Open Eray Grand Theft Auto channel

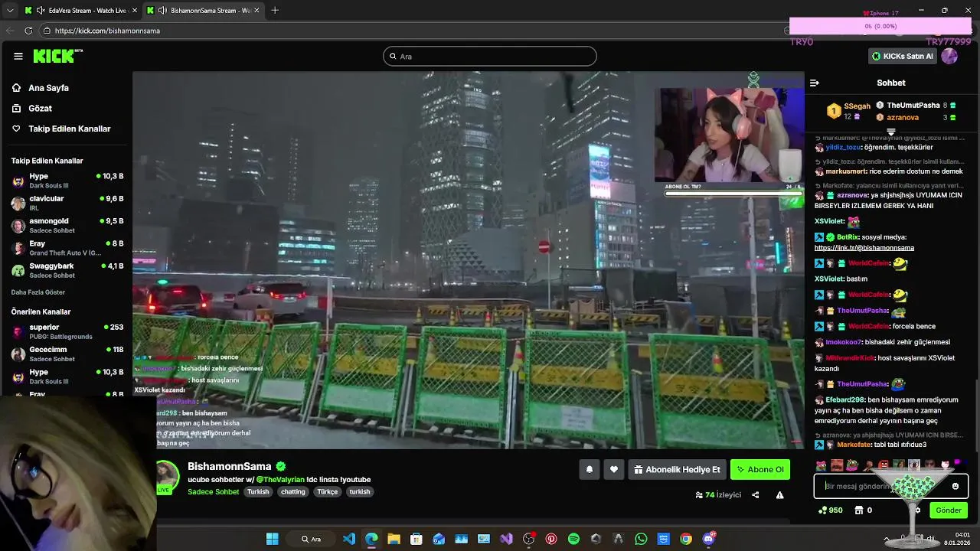click(x=67, y=248)
